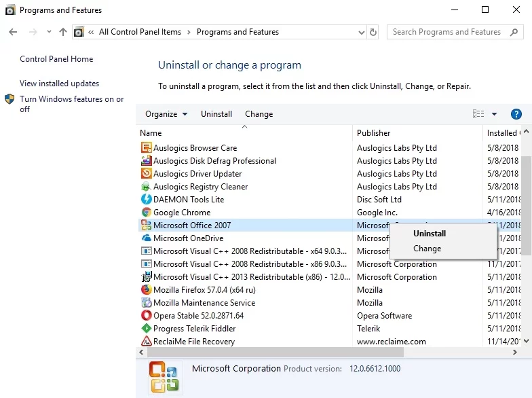Image resolution: width=532 pixels, height=398 pixels.
Task: Open the Organize dropdown menu
Action: tap(166, 114)
